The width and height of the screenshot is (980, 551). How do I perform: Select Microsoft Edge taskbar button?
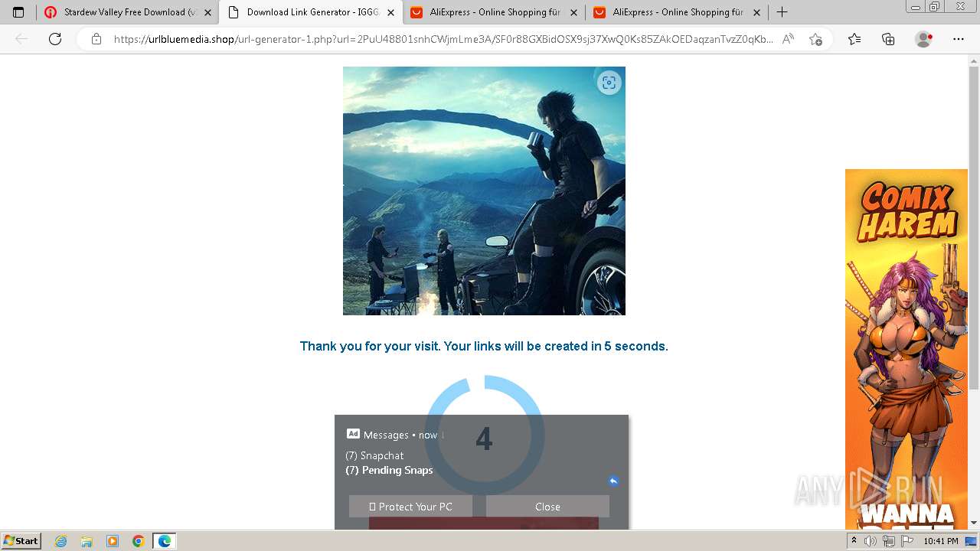pos(165,541)
